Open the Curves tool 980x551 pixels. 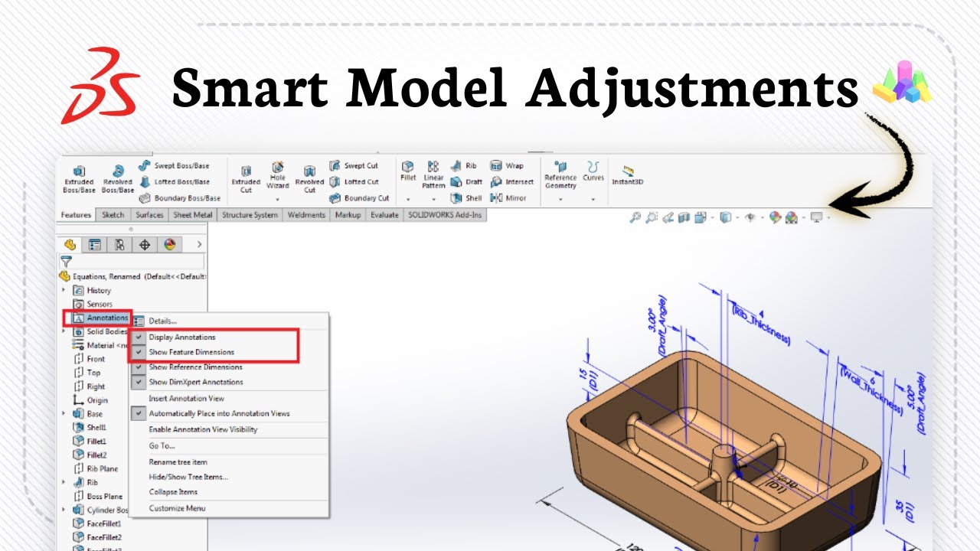(x=593, y=171)
